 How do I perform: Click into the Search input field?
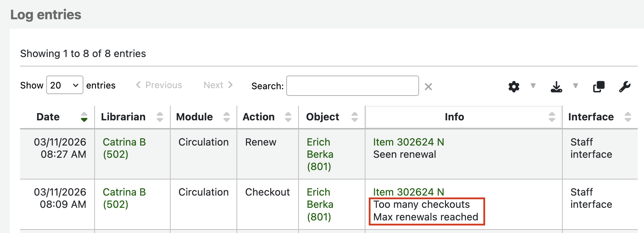click(x=352, y=86)
